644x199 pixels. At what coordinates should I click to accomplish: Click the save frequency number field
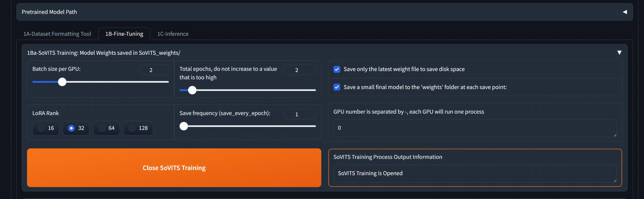(x=300, y=114)
